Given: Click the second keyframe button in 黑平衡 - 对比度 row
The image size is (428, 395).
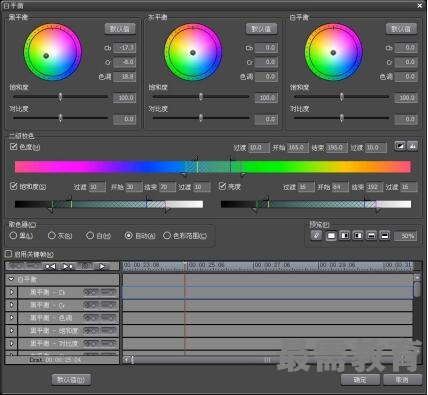Looking at the screenshot, I should 108,343.
